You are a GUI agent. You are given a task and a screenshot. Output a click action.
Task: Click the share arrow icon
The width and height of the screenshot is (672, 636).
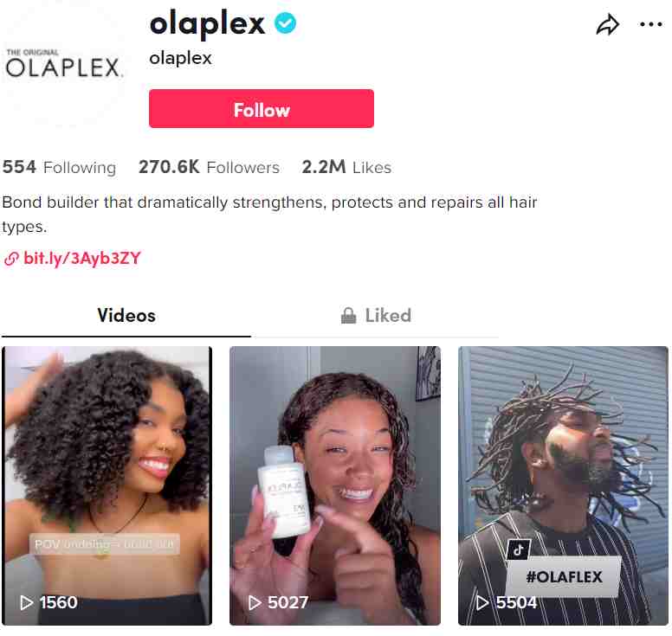[608, 25]
